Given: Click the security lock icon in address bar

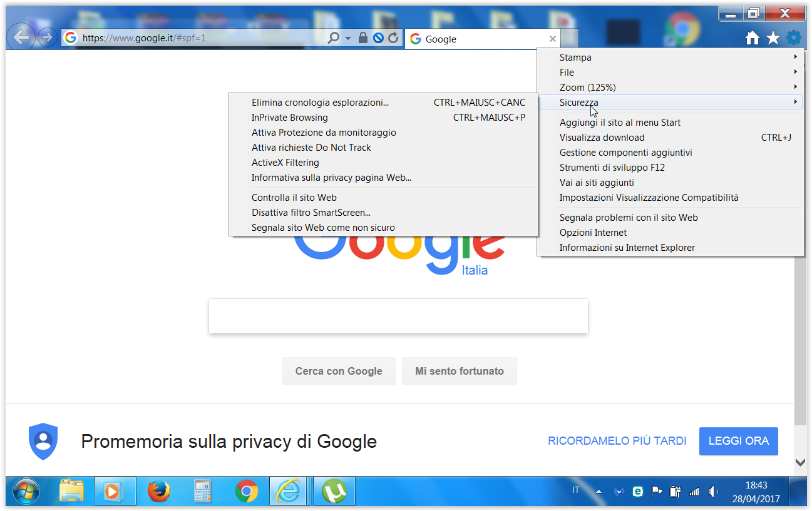Looking at the screenshot, I should pos(363,38).
